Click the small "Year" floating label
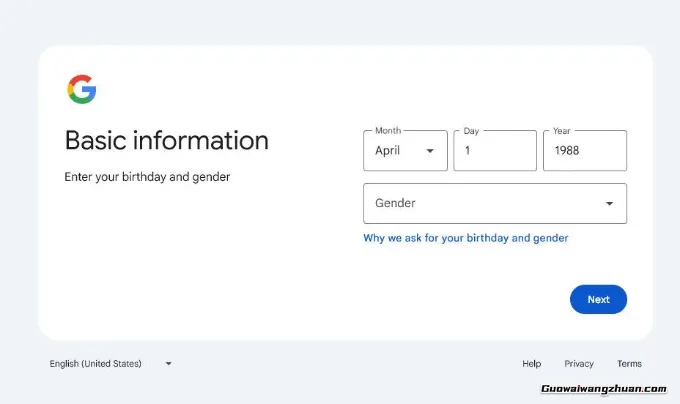The image size is (680, 404). pyautogui.click(x=562, y=131)
